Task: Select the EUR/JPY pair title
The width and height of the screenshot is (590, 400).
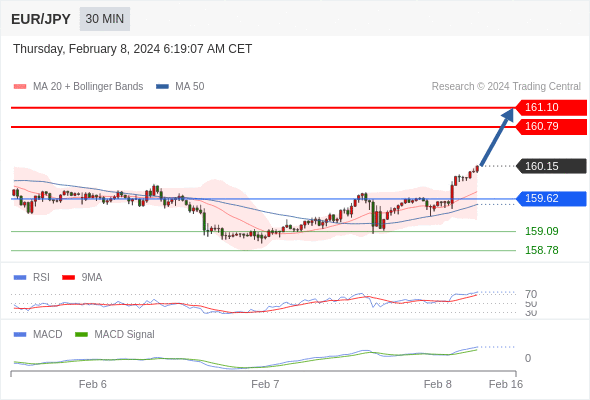Action: point(41,19)
